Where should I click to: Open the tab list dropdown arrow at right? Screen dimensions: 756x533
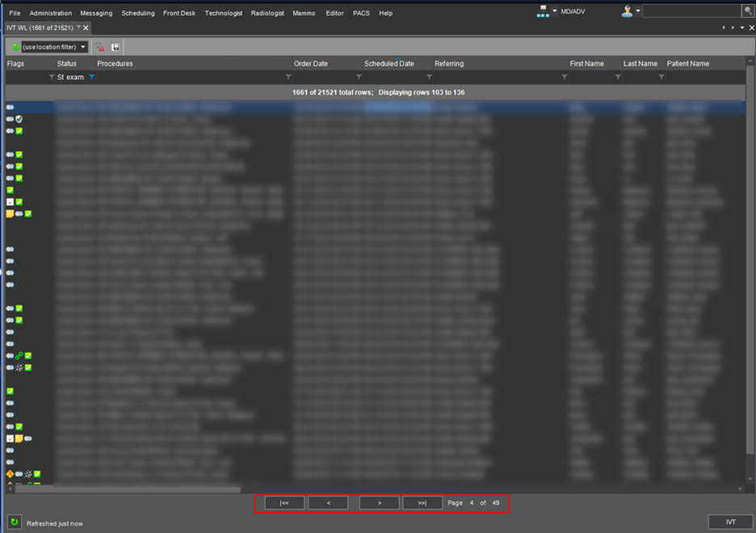point(741,28)
